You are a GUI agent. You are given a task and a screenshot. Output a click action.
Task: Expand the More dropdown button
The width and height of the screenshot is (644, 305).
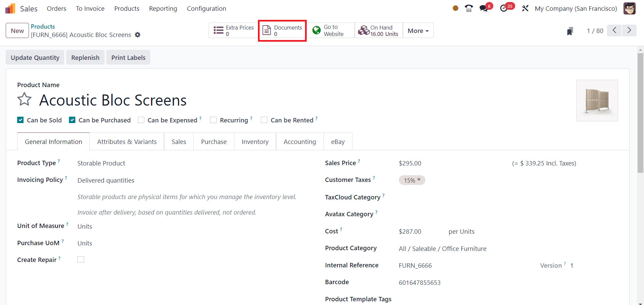click(x=418, y=31)
